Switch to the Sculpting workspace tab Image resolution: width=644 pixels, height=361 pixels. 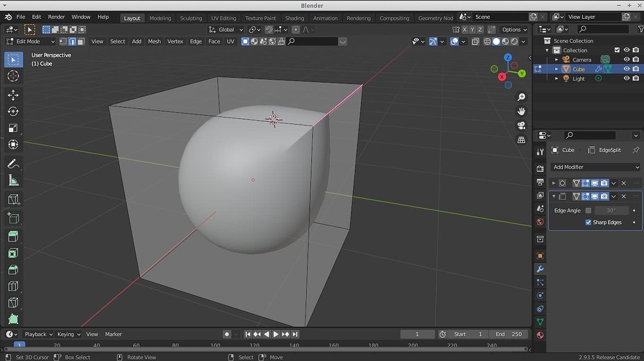tap(191, 18)
